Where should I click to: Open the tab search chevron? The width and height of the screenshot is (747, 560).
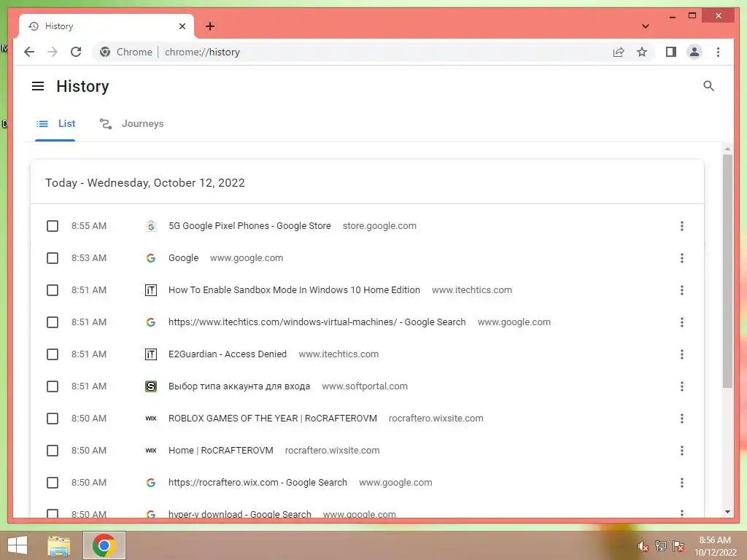pos(646,26)
